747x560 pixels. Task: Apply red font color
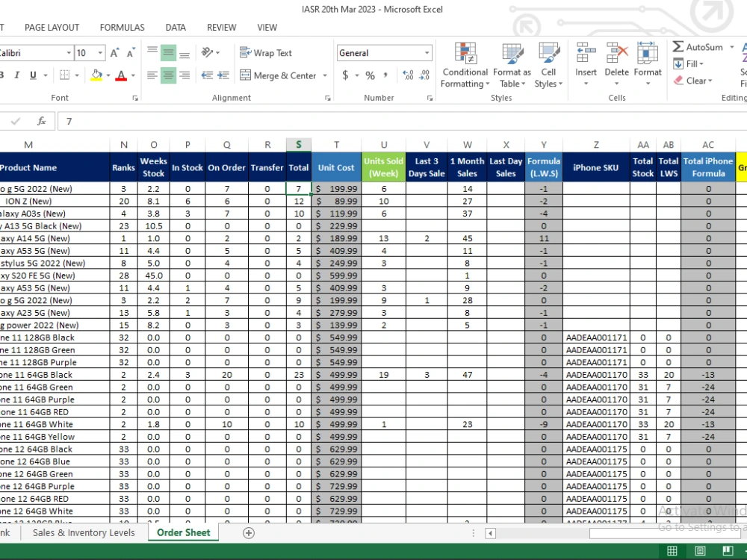pyautogui.click(x=121, y=75)
